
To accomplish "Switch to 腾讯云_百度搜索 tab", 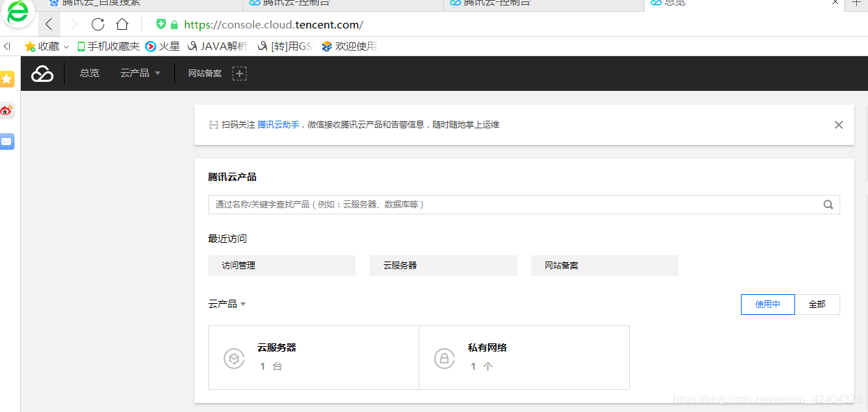I will click(x=142, y=5).
